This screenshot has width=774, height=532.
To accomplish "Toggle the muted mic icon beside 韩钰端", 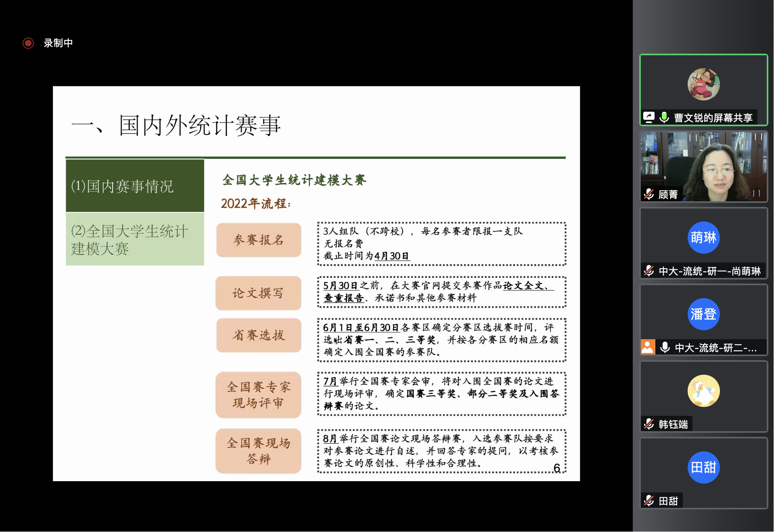I will pos(649,424).
